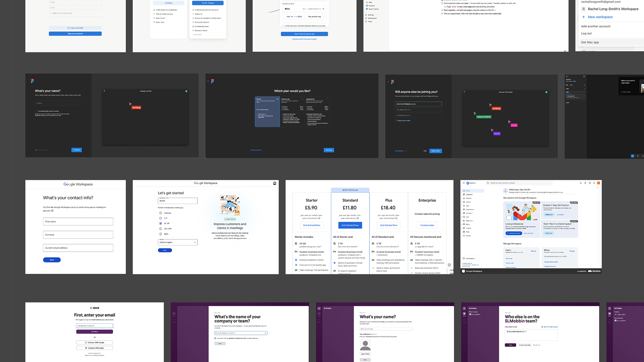Click 'Upload your logo' button
644x362 pixels.
pyautogui.click(x=514, y=233)
